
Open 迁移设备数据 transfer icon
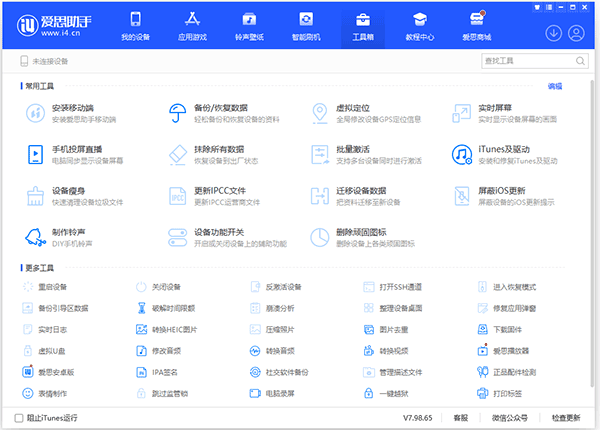tap(320, 196)
